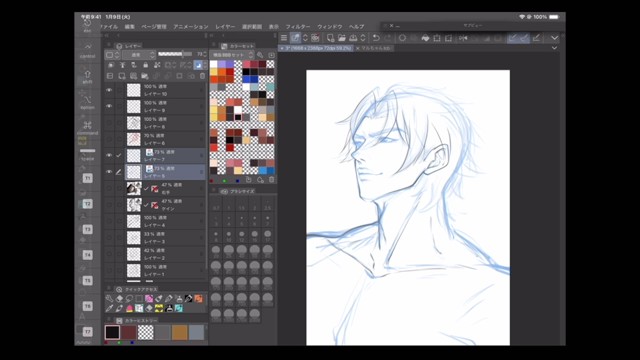Select the レイヤー 4 layer row
This screenshot has width=640, height=360.
click(155, 221)
